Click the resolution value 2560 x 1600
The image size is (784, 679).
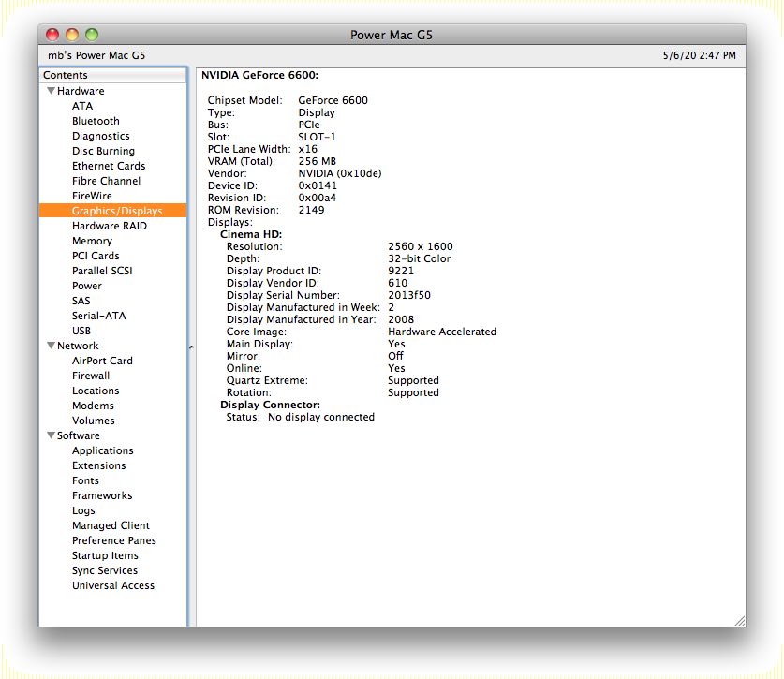[420, 246]
